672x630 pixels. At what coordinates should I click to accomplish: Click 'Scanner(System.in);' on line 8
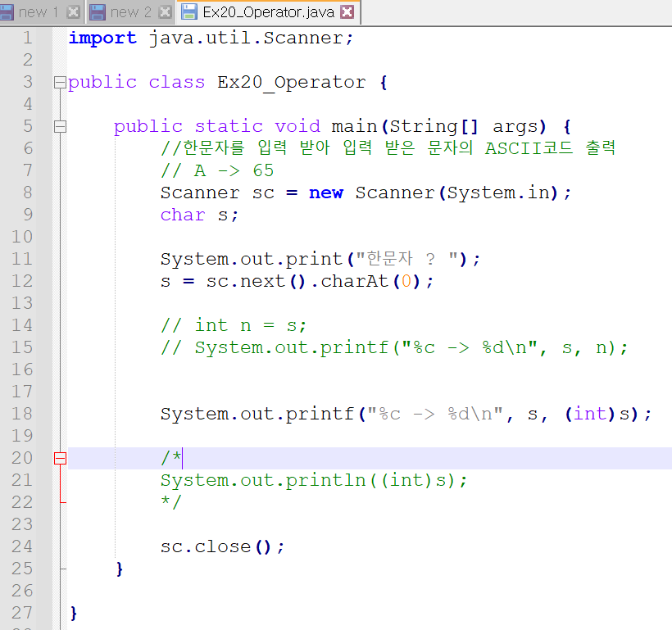coord(463,193)
